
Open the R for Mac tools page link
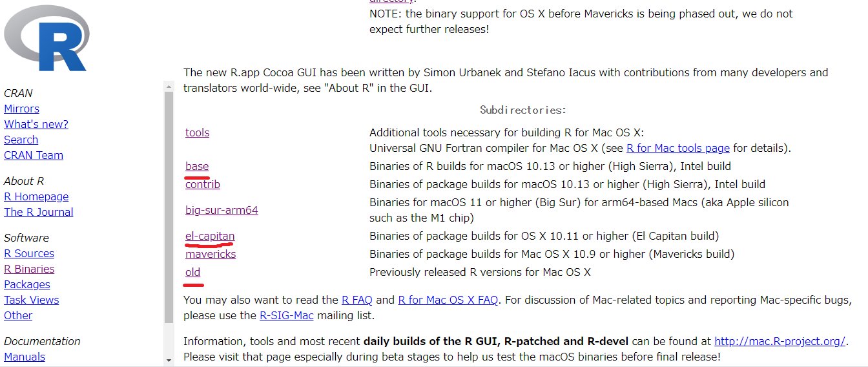click(x=678, y=148)
